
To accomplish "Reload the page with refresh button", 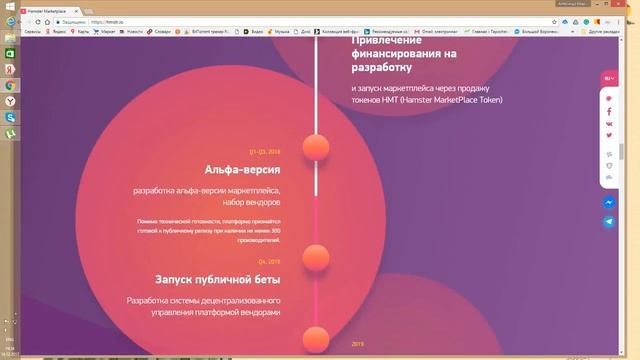I will tap(38, 22).
